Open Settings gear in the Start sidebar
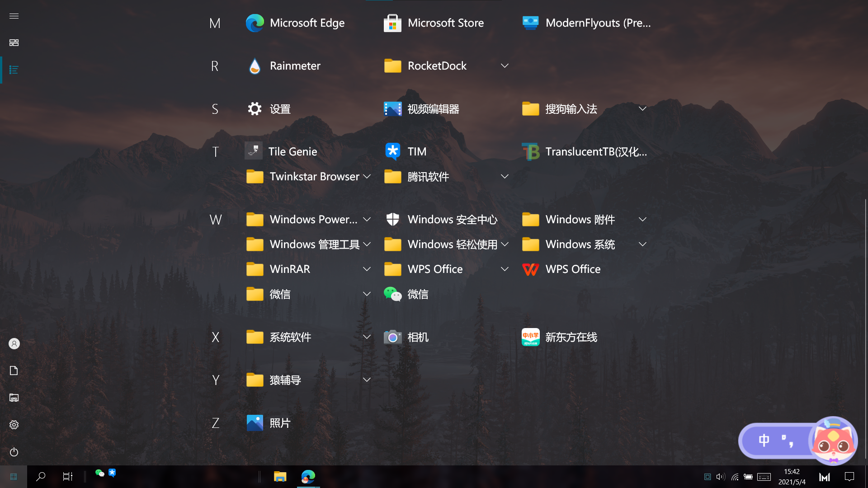 pos(14,425)
